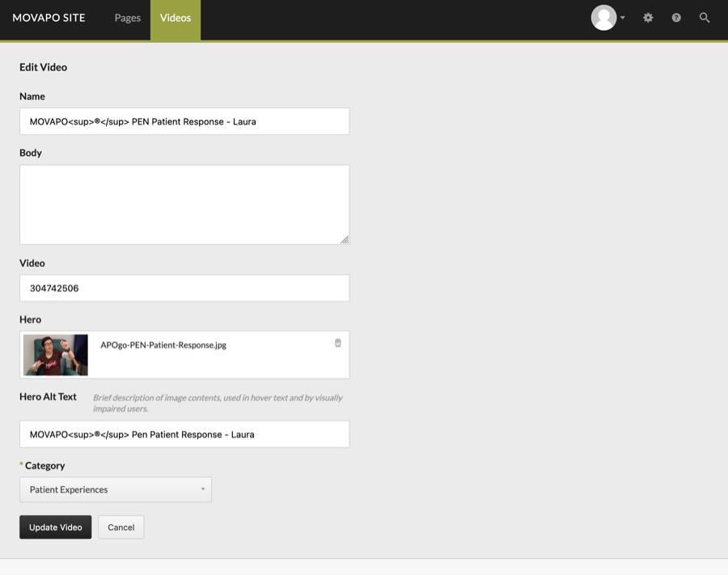This screenshot has height=576, width=728.
Task: Grab the Body textarea resize handle
Action: 345,239
